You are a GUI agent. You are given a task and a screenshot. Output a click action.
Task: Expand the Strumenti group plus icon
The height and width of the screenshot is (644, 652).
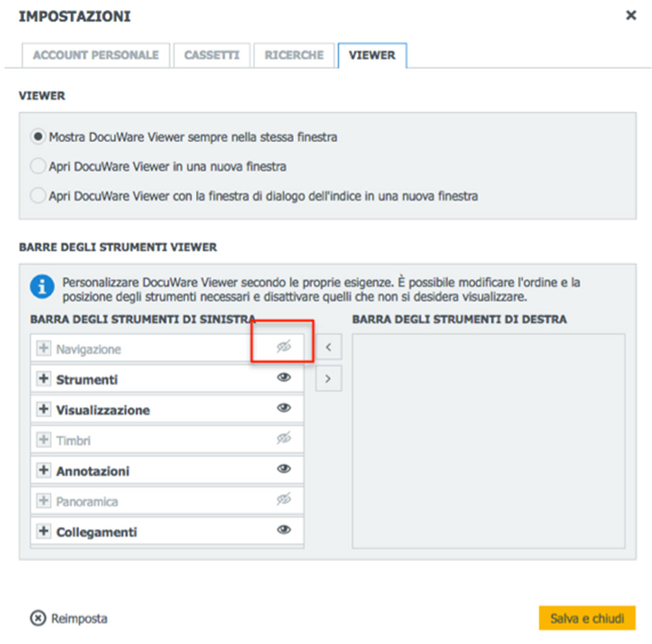(43, 379)
